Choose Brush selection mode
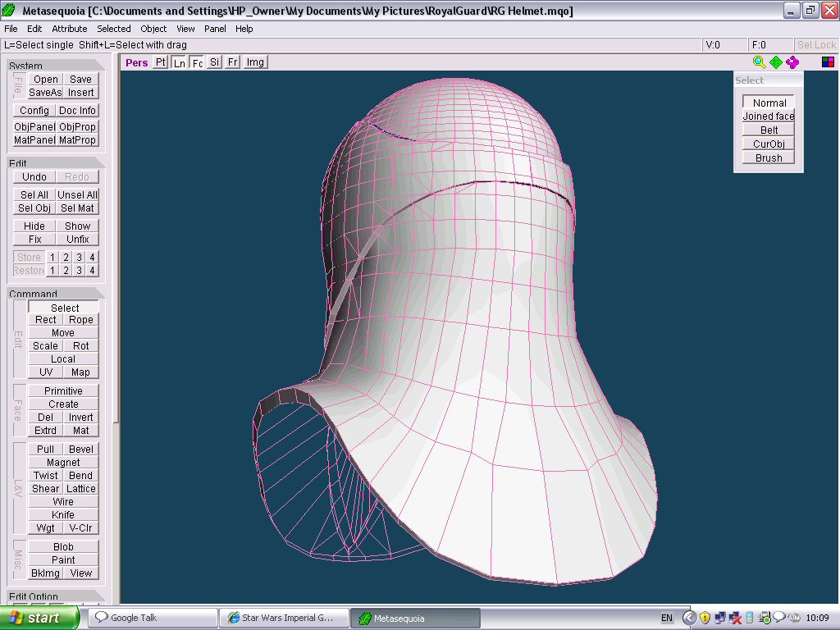Screen dimensions: 840x630 (x=769, y=158)
